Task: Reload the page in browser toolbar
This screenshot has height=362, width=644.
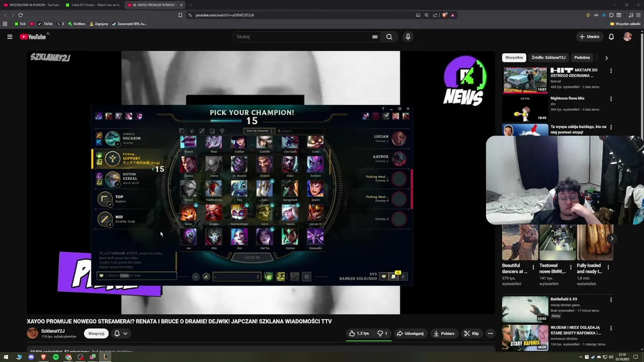Action: (21, 15)
